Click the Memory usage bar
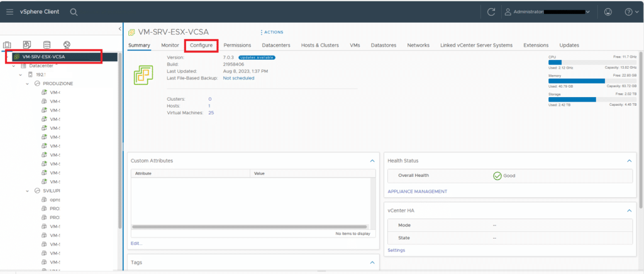 pyautogui.click(x=592, y=81)
